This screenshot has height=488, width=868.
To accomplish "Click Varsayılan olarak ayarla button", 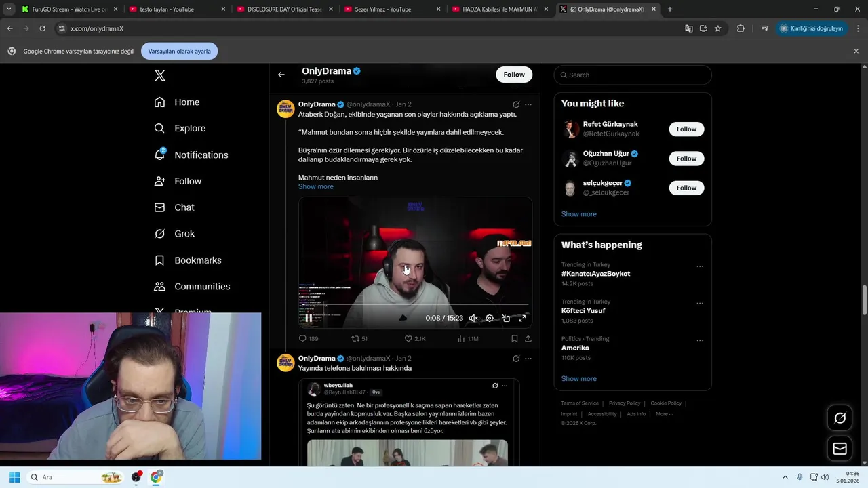I will [x=180, y=52].
